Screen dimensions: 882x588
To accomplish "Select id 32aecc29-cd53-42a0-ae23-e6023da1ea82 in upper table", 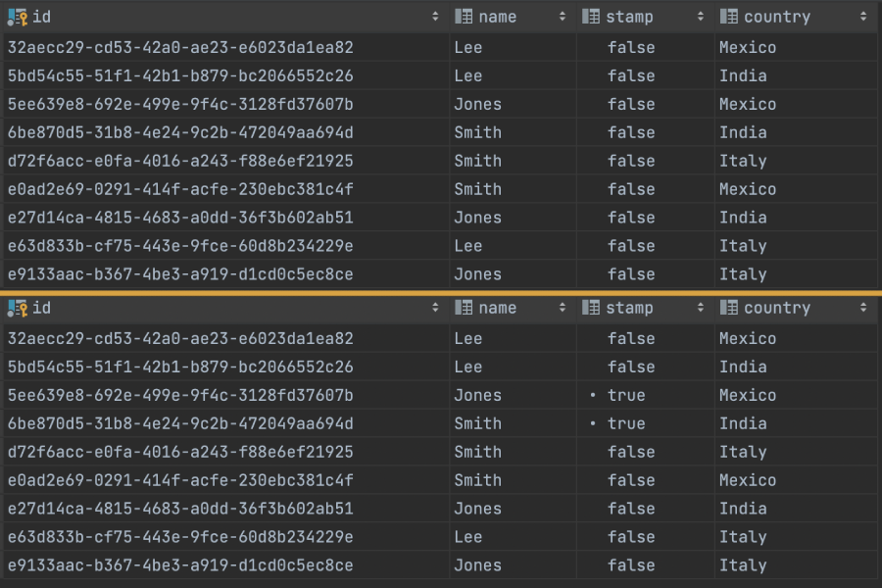I will tap(180, 48).
